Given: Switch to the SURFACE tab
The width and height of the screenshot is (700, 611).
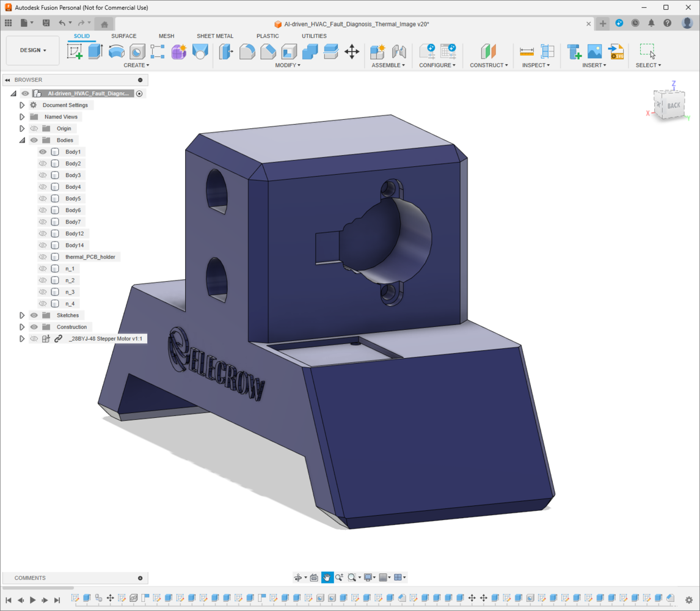Looking at the screenshot, I should 123,36.
